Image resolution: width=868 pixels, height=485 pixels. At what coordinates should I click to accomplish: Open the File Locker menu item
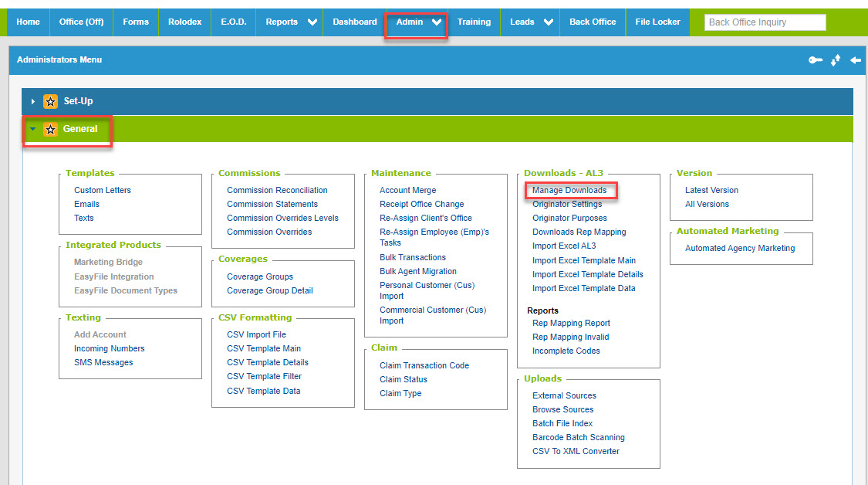[x=657, y=22]
